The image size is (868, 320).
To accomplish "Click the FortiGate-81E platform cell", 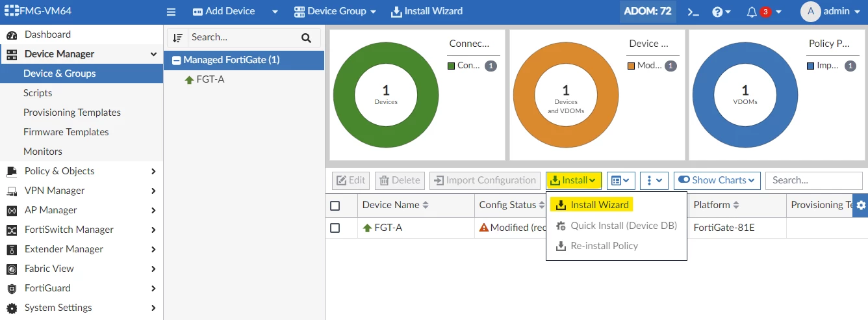I will pos(724,228).
